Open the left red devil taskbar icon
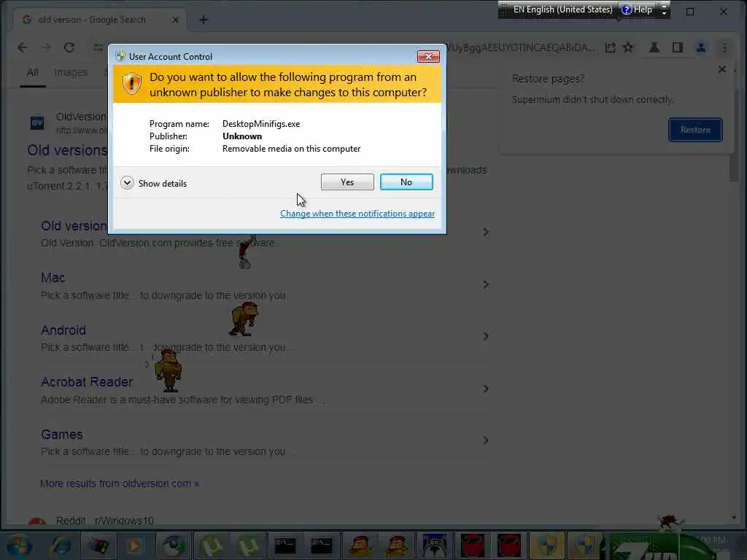Viewport: 747px width, 560px height. (x=472, y=545)
